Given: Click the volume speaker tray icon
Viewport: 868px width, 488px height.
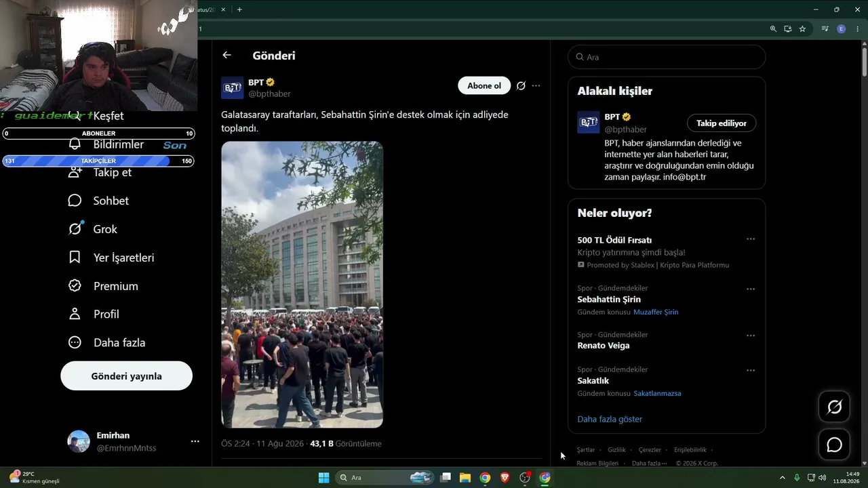Looking at the screenshot, I should (x=822, y=478).
